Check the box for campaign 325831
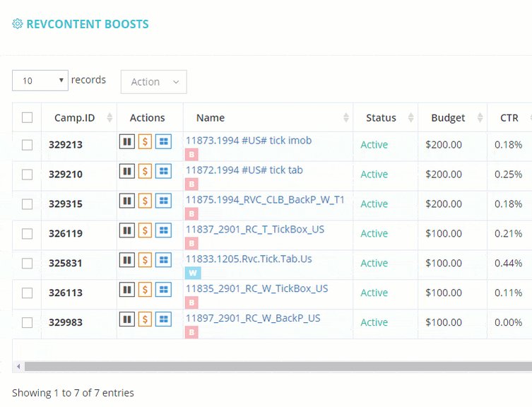The width and height of the screenshot is (532, 407). (27, 263)
